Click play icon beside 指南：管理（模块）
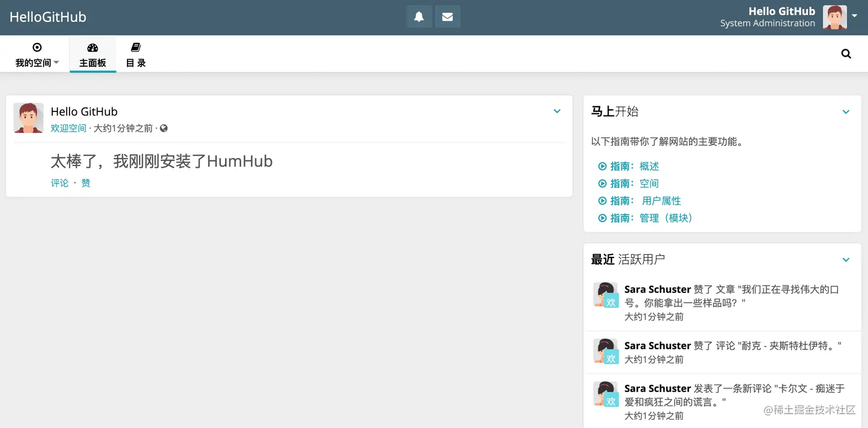 pos(602,218)
